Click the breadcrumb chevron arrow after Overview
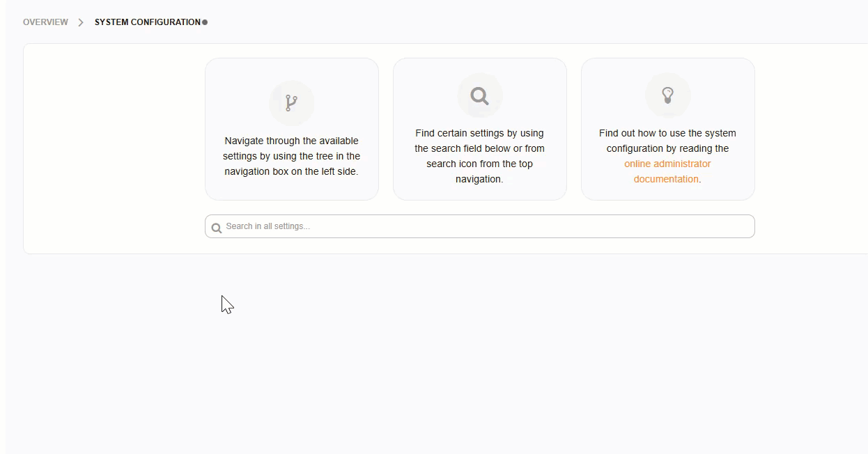 pos(81,22)
